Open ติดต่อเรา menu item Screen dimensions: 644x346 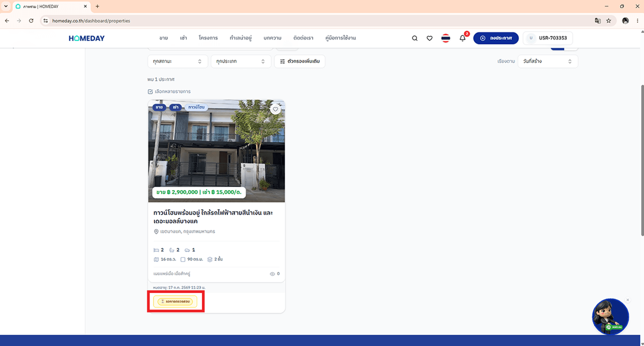pyautogui.click(x=303, y=38)
